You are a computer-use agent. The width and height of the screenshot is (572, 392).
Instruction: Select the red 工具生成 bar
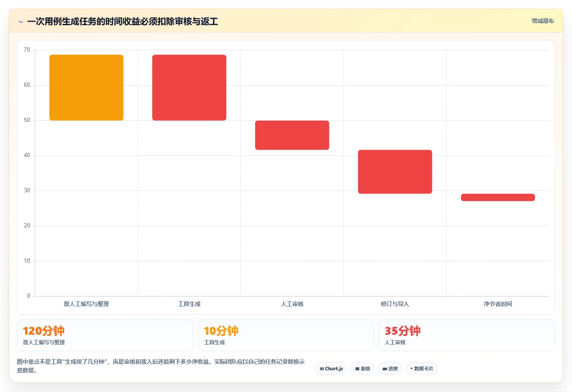[x=189, y=88]
